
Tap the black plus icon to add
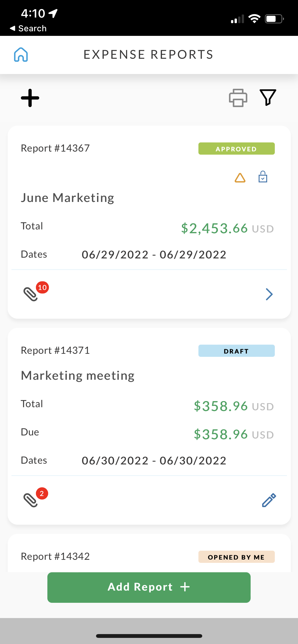(30, 98)
